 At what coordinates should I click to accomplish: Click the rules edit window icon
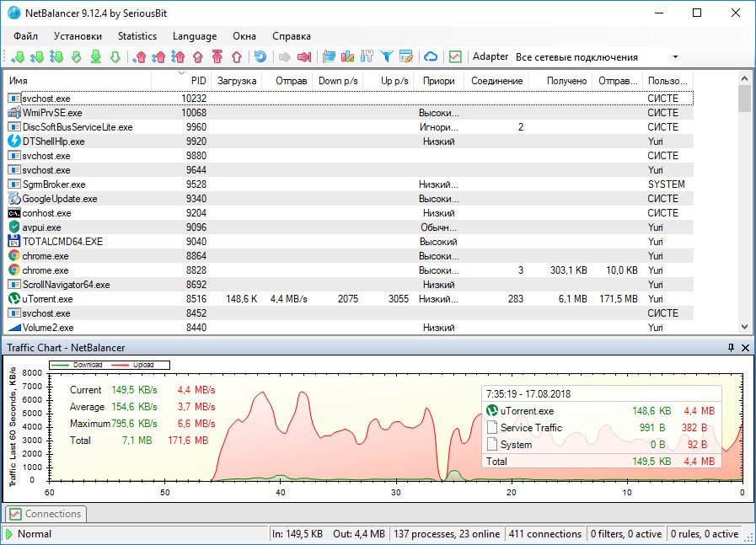coord(406,57)
